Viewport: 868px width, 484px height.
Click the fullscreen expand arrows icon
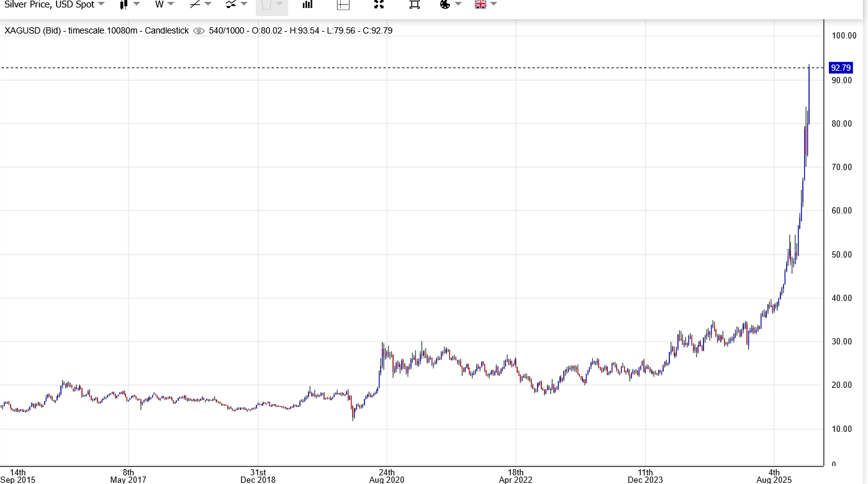point(379,4)
